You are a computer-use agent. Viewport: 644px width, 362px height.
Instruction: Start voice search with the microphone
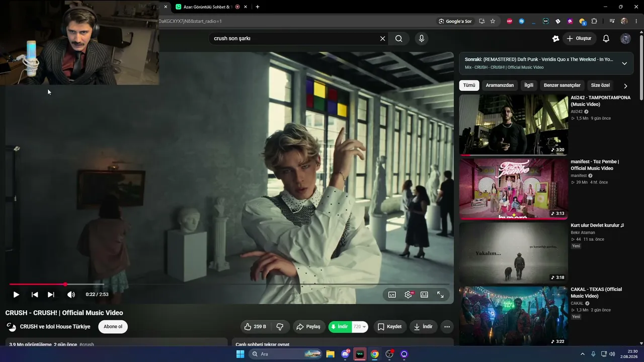[x=422, y=39]
